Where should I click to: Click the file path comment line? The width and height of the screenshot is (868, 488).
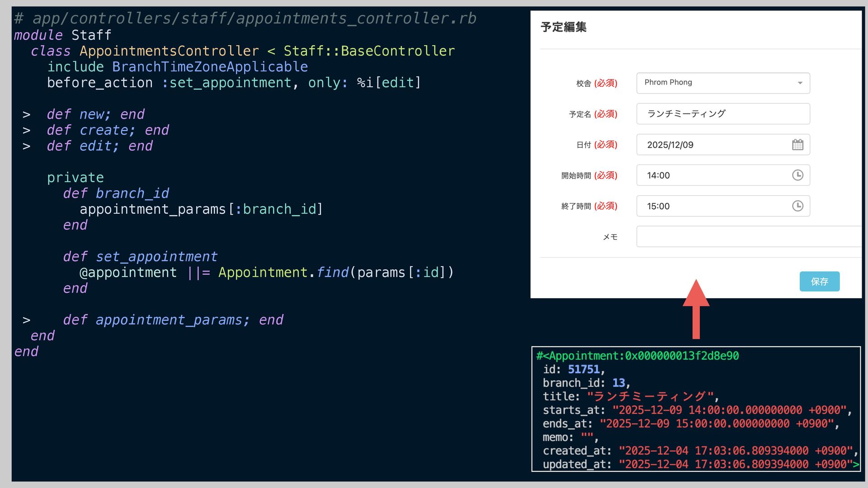[x=245, y=19]
